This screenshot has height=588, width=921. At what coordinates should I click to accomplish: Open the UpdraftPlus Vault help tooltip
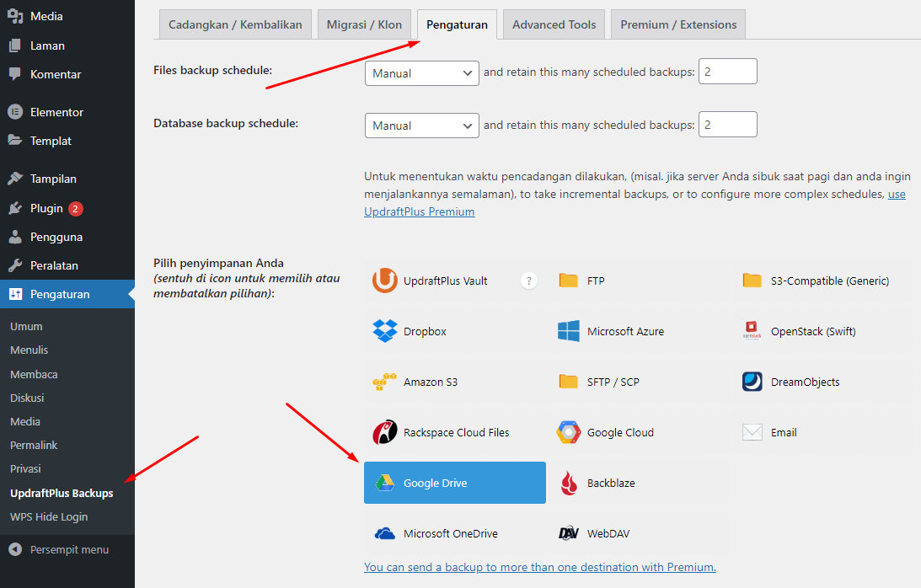click(x=529, y=280)
